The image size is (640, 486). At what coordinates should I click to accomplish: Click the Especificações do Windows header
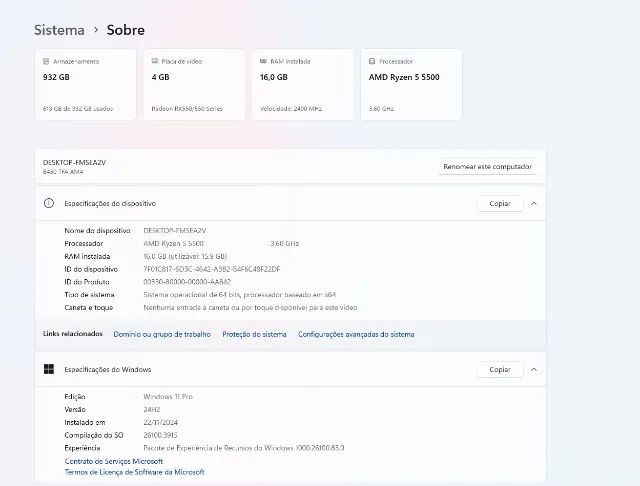[x=290, y=369]
